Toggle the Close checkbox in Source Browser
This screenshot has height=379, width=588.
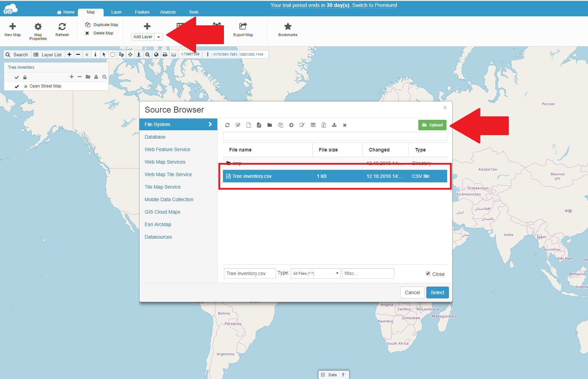tap(428, 273)
